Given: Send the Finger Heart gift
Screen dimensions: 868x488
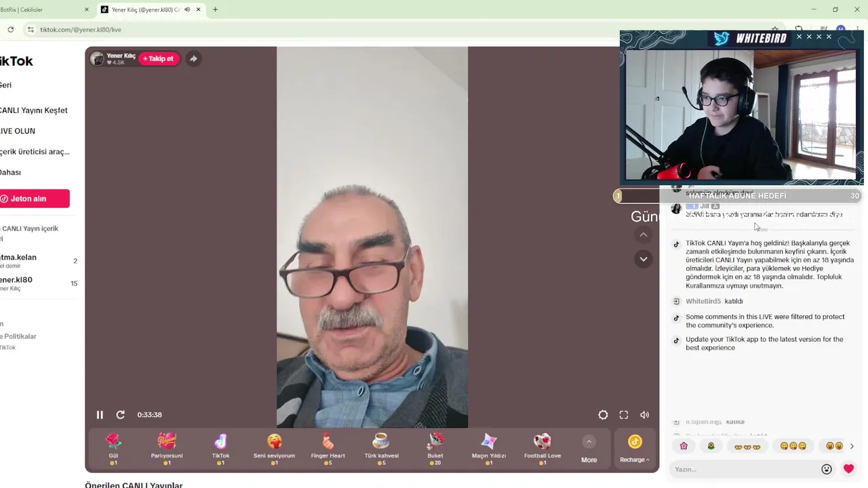Looking at the screenshot, I should pyautogui.click(x=328, y=449).
